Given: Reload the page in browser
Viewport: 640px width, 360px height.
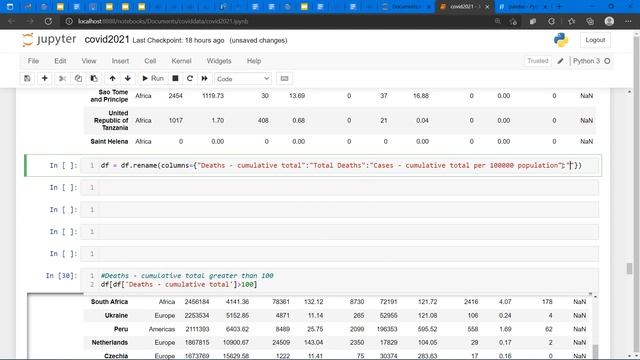Looking at the screenshot, I should [48, 21].
